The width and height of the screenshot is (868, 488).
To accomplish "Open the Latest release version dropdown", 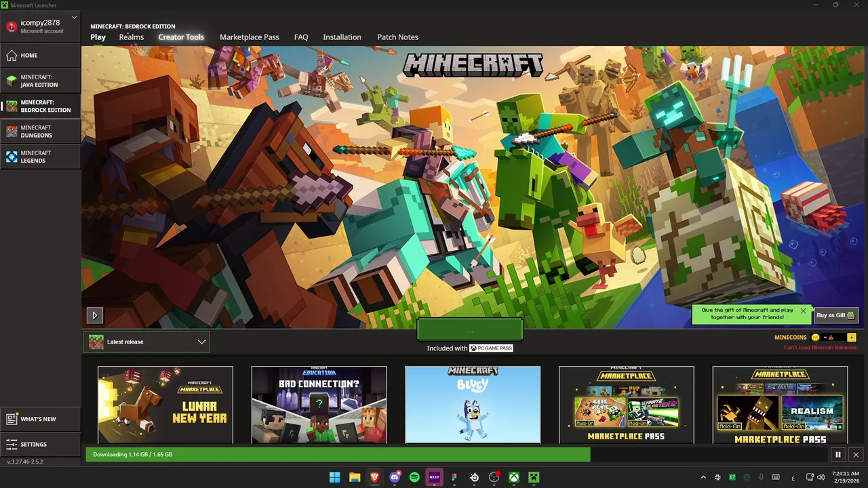I will click(x=146, y=342).
